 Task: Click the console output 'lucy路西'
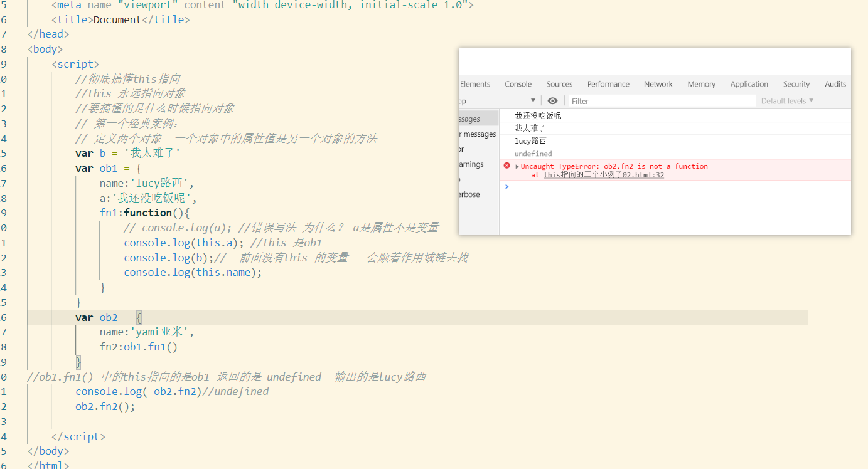click(x=530, y=140)
